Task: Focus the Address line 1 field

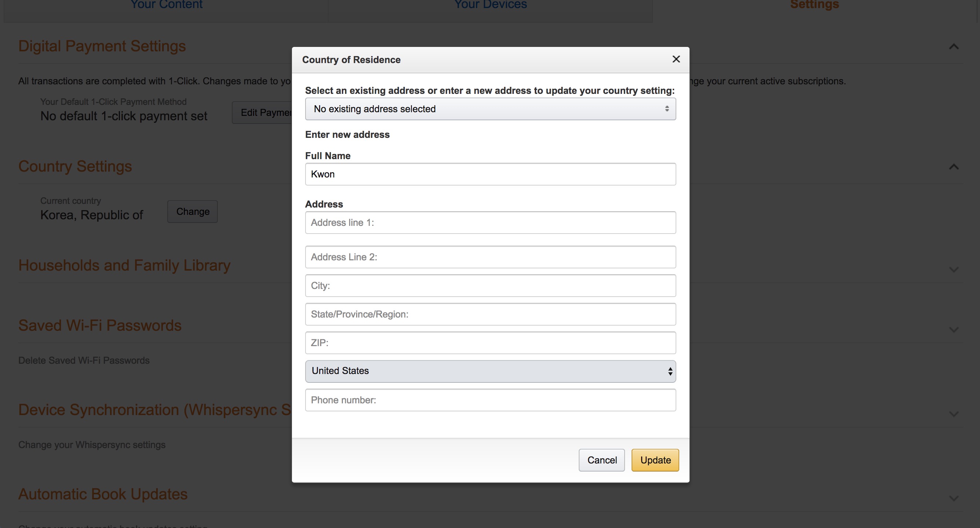Action: (x=490, y=223)
